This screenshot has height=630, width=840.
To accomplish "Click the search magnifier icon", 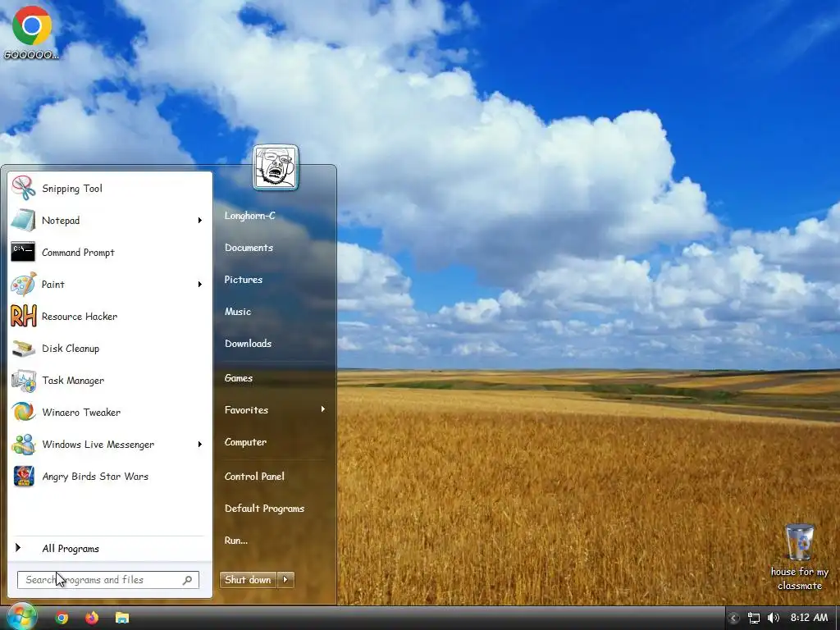I will coord(188,580).
